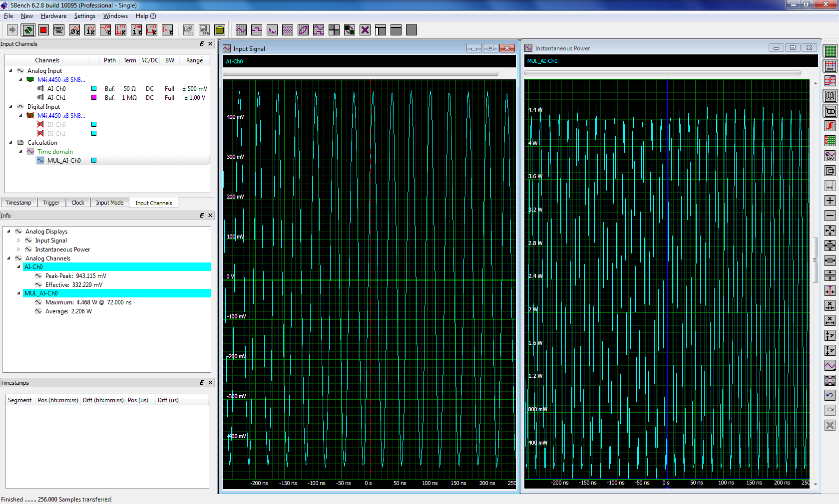This screenshot has height=504, width=839.
Task: Click the Force Trigger toolbar icon
Action: point(59,30)
